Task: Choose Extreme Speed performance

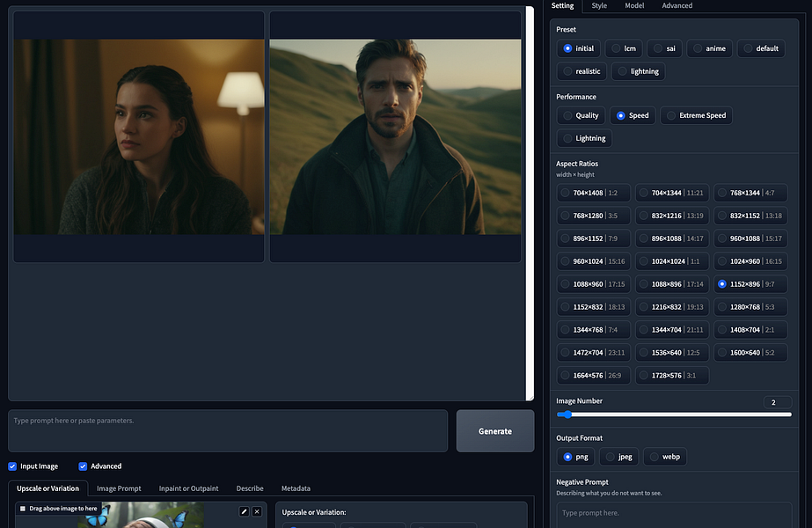Action: (697, 115)
